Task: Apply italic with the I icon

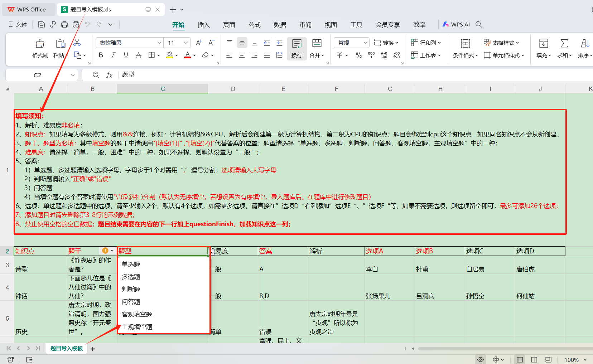Action: (x=113, y=55)
